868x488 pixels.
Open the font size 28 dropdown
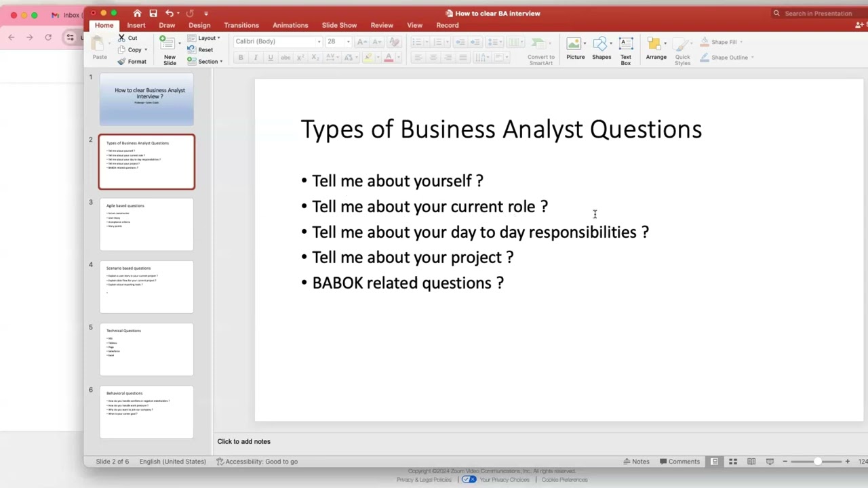tap(348, 42)
